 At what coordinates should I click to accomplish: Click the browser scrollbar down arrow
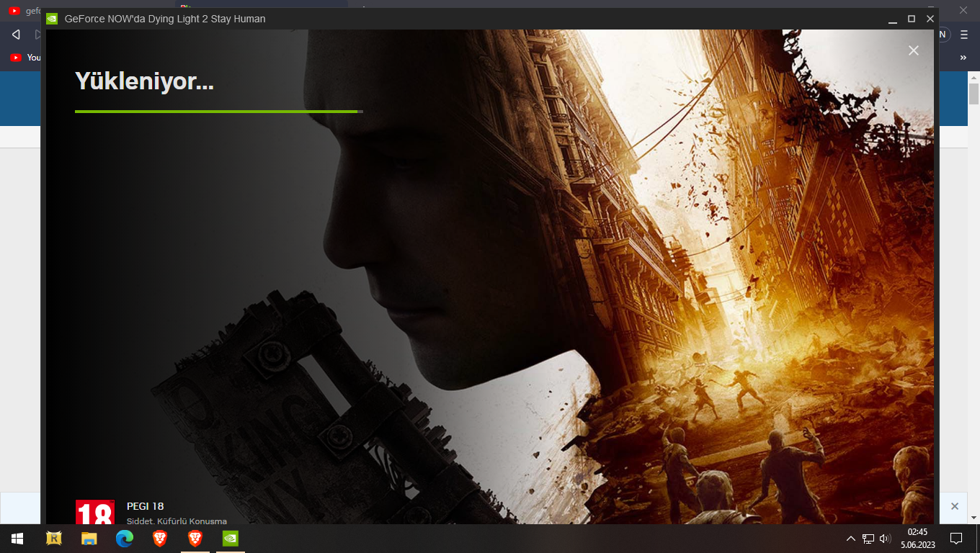point(974,517)
